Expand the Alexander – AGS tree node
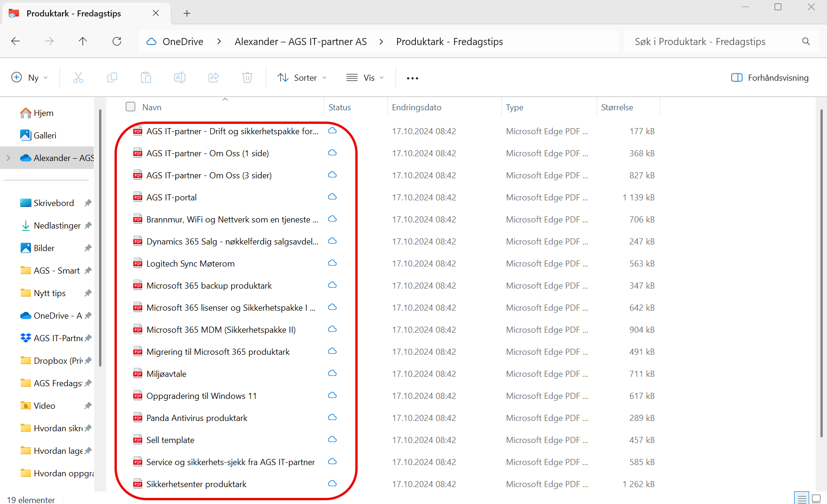Image resolution: width=827 pixels, height=504 pixels. tap(8, 158)
